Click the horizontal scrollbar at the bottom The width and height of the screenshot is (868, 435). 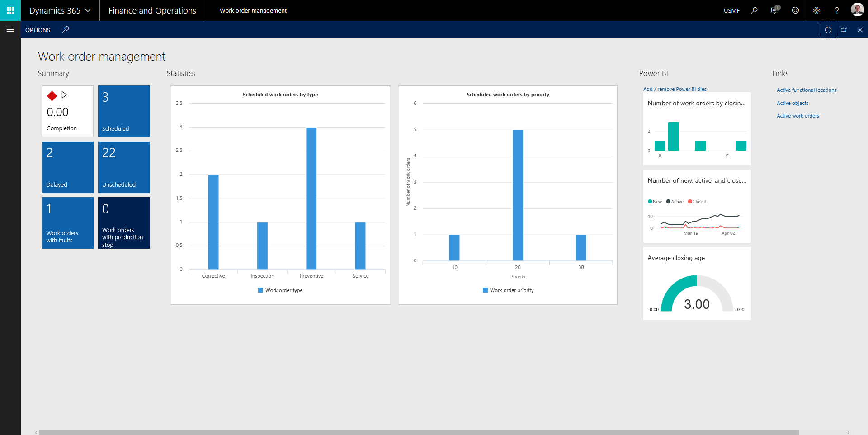click(418, 432)
